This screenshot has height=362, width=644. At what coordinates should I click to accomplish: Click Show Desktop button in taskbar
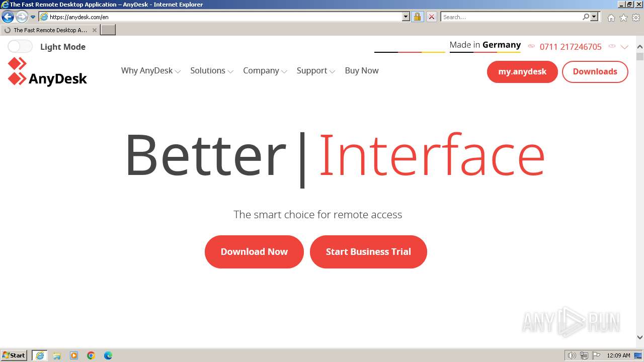[x=638, y=355]
